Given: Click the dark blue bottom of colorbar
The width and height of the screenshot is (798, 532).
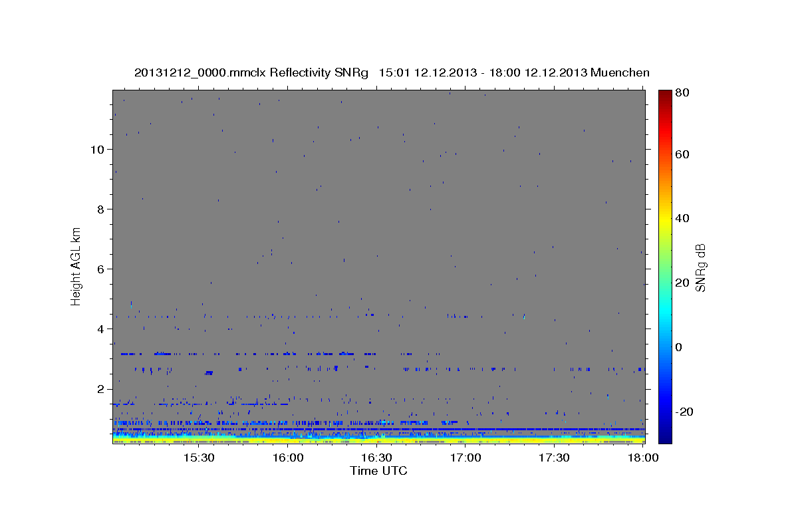Looking at the screenshot, I should (x=665, y=437).
